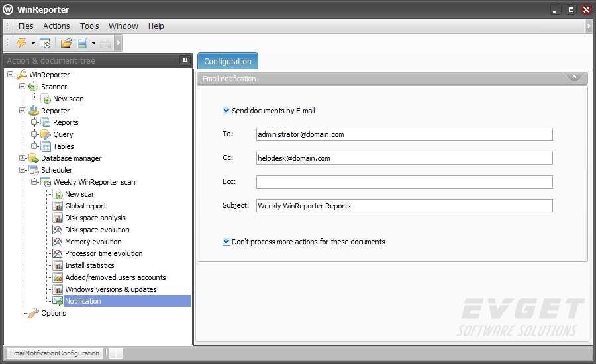
Task: Select the Memory evolution tree item
Action: click(x=93, y=242)
